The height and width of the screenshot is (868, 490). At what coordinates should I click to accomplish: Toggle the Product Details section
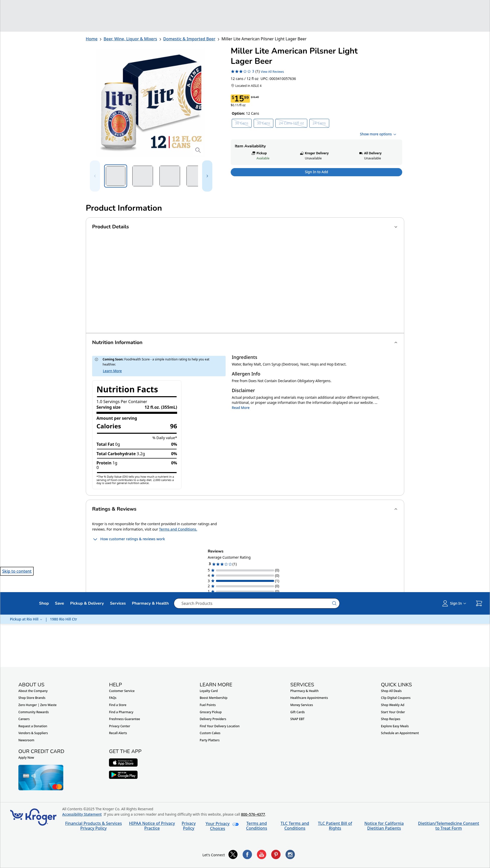point(245,227)
